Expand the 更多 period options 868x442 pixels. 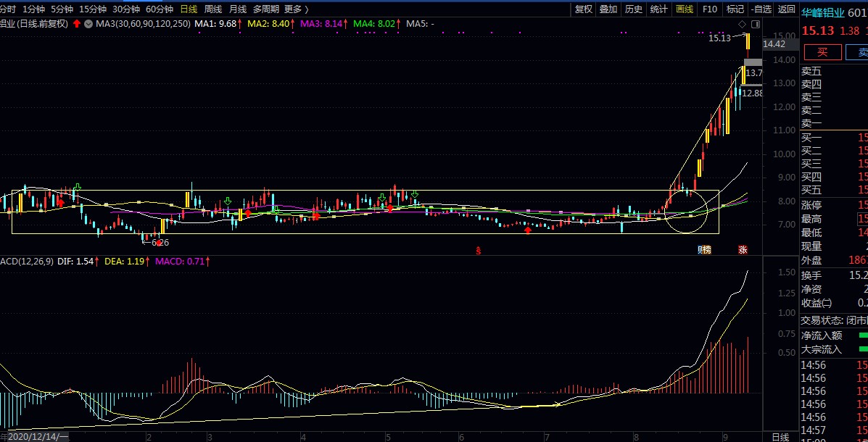point(296,9)
